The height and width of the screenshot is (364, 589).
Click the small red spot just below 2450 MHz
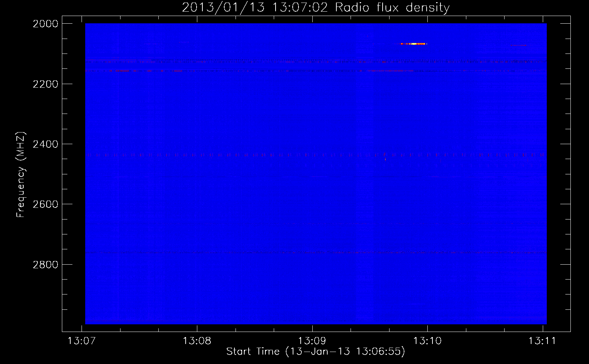pos(385,159)
